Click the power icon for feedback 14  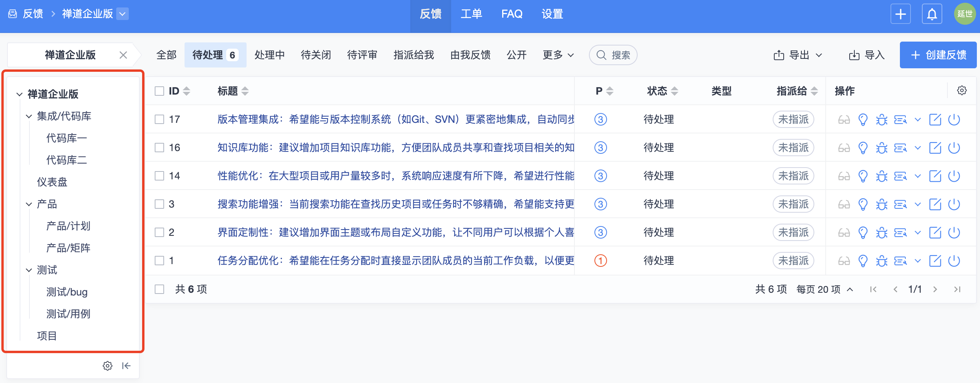[954, 176]
